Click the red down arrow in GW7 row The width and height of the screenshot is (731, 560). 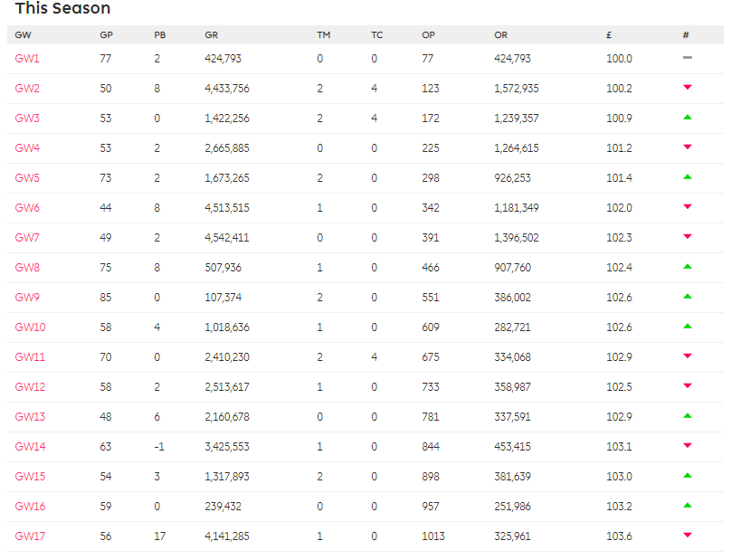pos(688,237)
